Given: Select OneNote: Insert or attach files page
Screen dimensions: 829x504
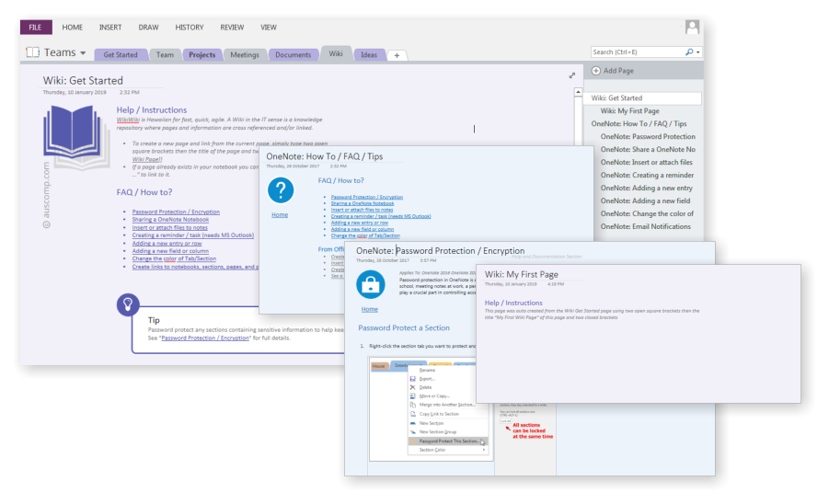Looking at the screenshot, I should click(x=646, y=162).
